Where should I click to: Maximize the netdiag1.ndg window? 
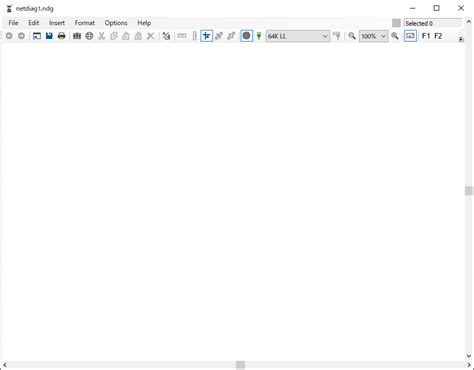[x=436, y=8]
